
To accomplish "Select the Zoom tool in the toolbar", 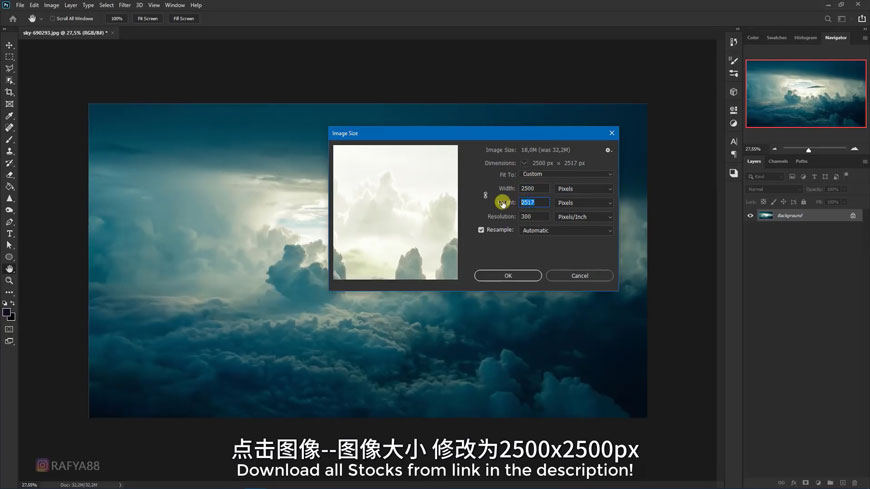I will pos(10,280).
